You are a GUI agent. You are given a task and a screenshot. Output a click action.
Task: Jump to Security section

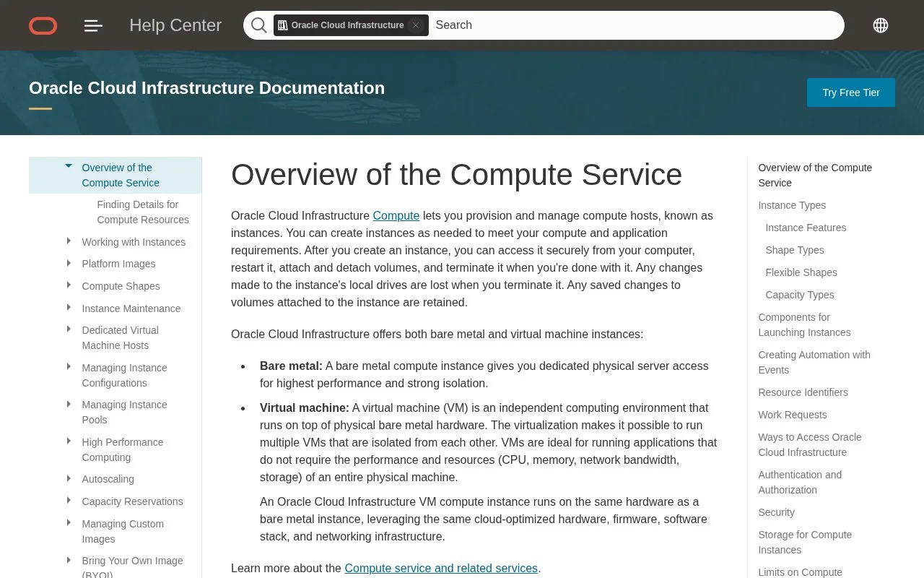776,512
